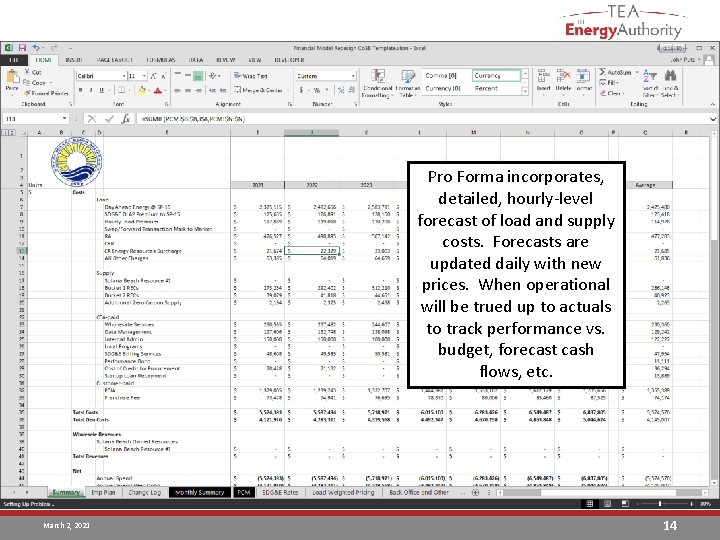Click the borders icon in Font group
The image size is (720, 540).
tap(121, 90)
